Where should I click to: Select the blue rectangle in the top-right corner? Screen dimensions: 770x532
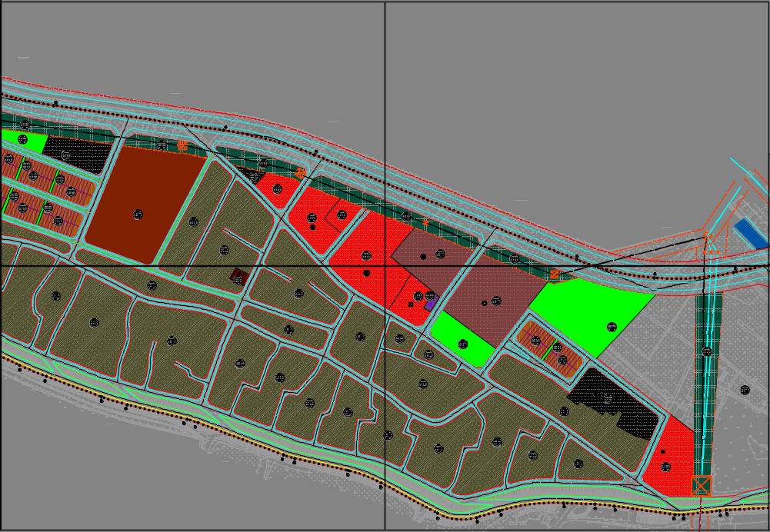click(751, 234)
